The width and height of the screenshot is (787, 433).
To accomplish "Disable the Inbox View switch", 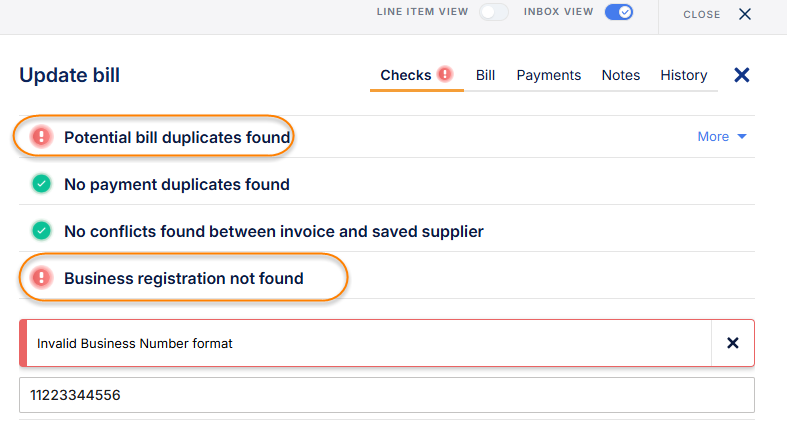I will (x=619, y=13).
